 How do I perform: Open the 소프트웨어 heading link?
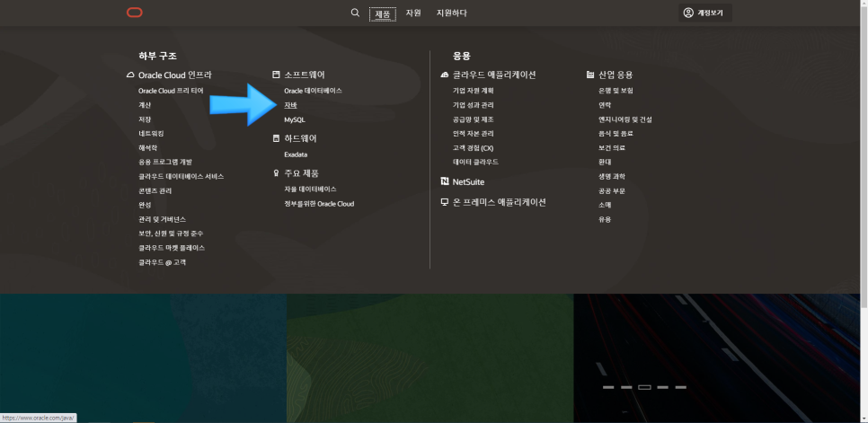pos(305,75)
